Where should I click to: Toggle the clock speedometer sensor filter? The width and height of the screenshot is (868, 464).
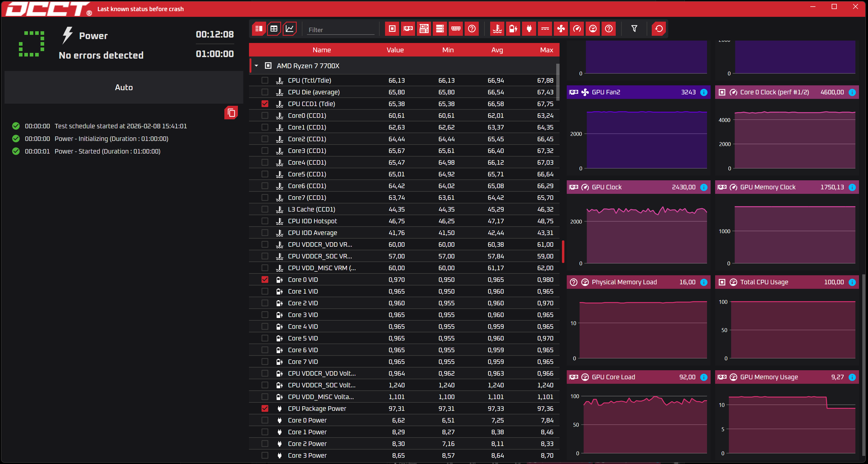[x=577, y=29]
